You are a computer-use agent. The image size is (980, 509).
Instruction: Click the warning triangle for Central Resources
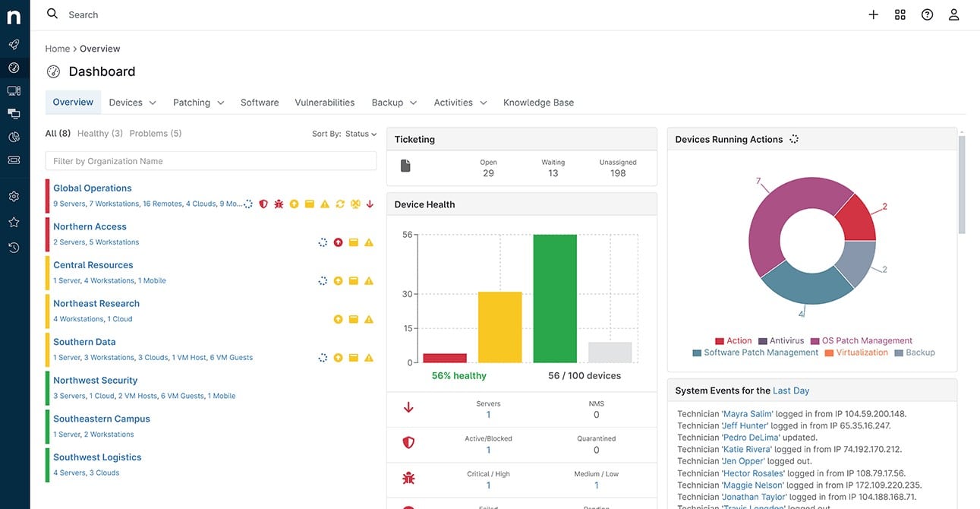coord(369,280)
